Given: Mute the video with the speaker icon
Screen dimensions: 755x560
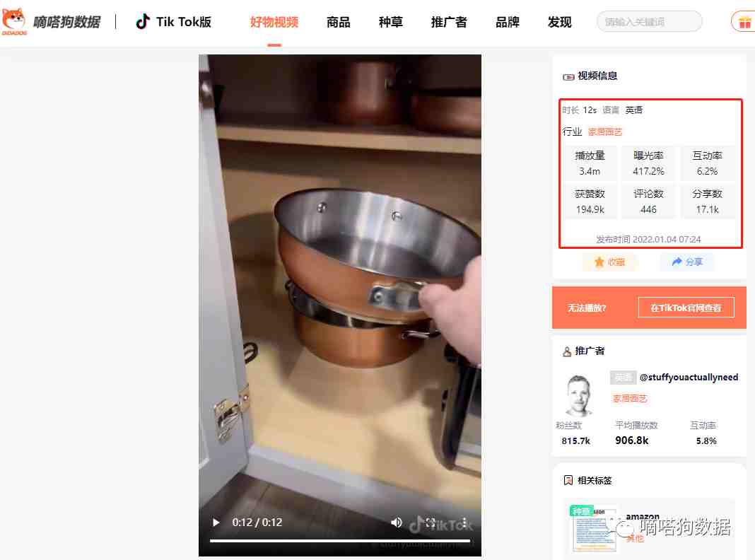Looking at the screenshot, I should 397,523.
